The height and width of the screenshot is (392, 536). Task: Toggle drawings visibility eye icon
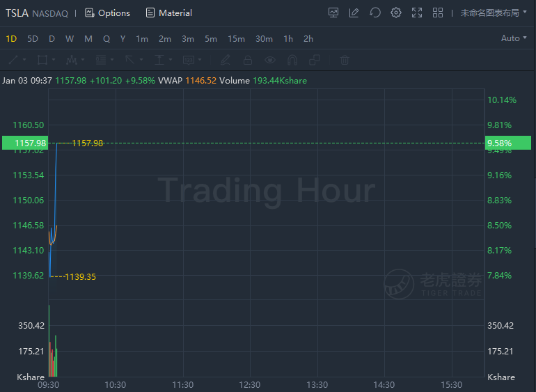[270, 60]
